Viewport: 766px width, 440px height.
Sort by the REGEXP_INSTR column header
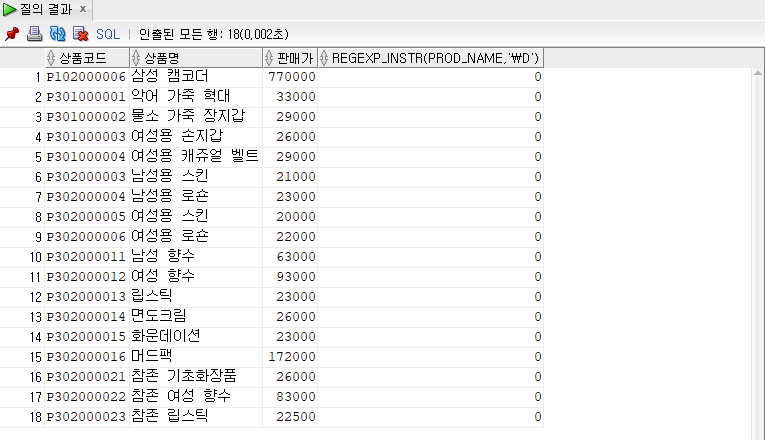coord(430,58)
